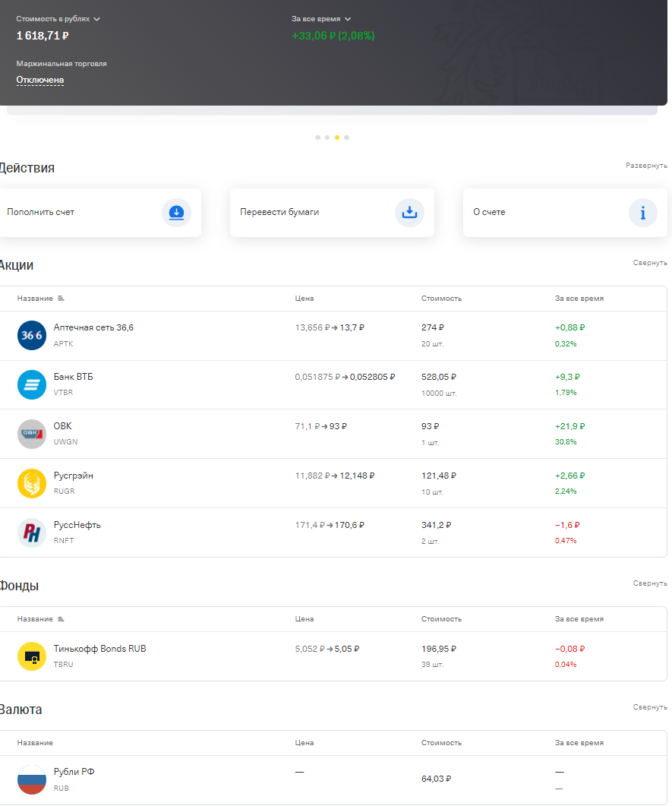The width and height of the screenshot is (672, 806).
Task: Open the ОВК stock name
Action: click(x=63, y=426)
